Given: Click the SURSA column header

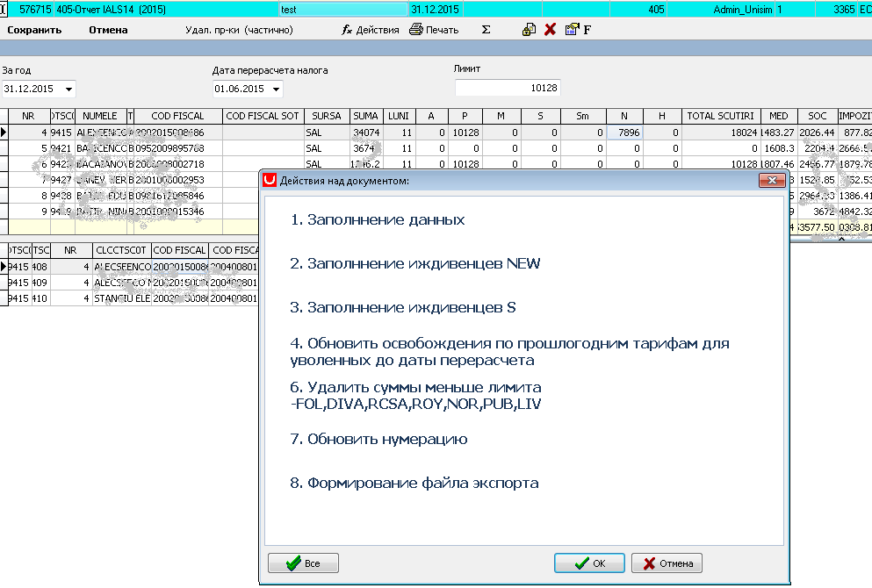Looking at the screenshot, I should pos(327,116).
